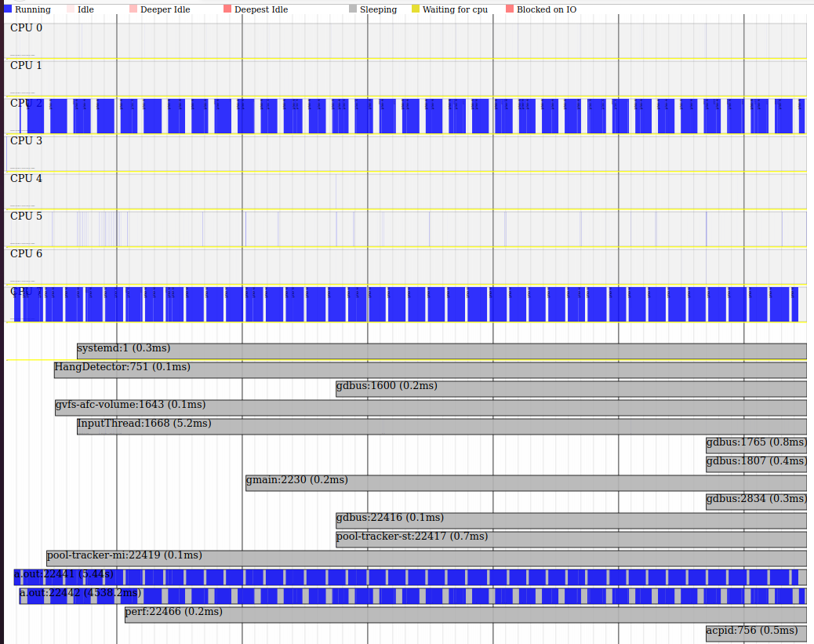Click the pool-tracker-st:22417 bar
This screenshot has width=814, height=644.
tap(571, 539)
